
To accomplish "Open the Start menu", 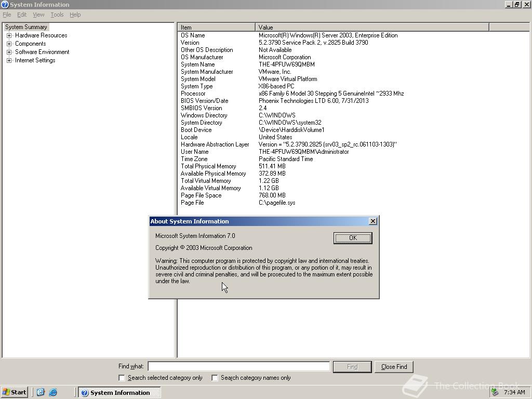I will pos(14,392).
